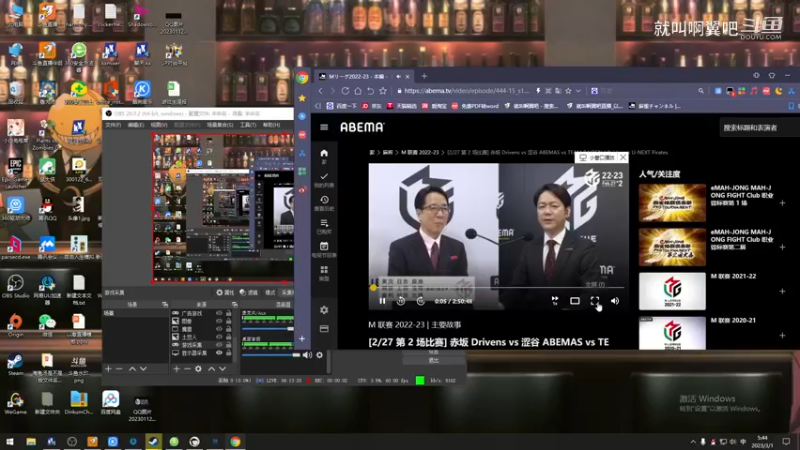Open TV schedule calendar icon in ABEMA sidebar

click(324, 246)
